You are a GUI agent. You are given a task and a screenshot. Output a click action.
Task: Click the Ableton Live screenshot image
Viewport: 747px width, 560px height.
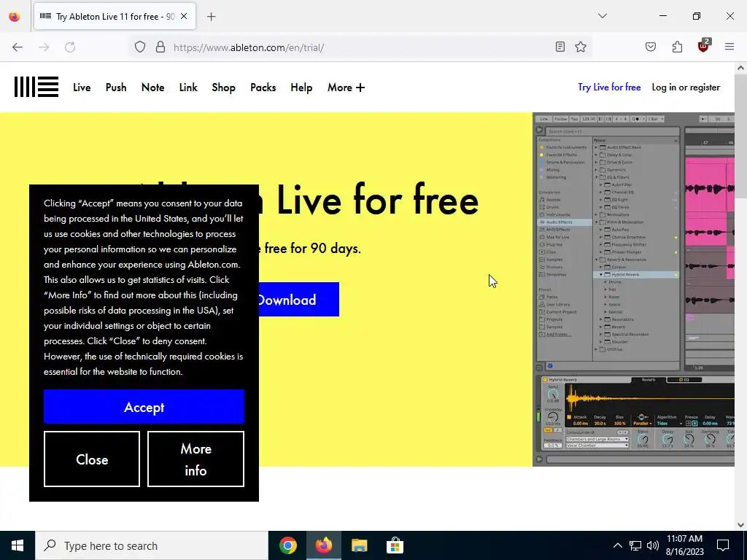click(x=633, y=289)
